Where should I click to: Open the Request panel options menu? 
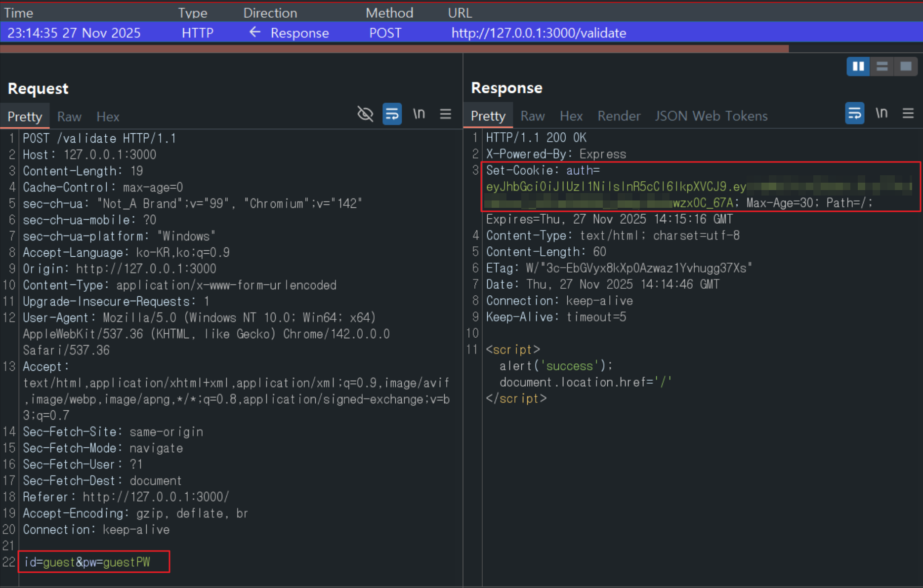click(445, 114)
